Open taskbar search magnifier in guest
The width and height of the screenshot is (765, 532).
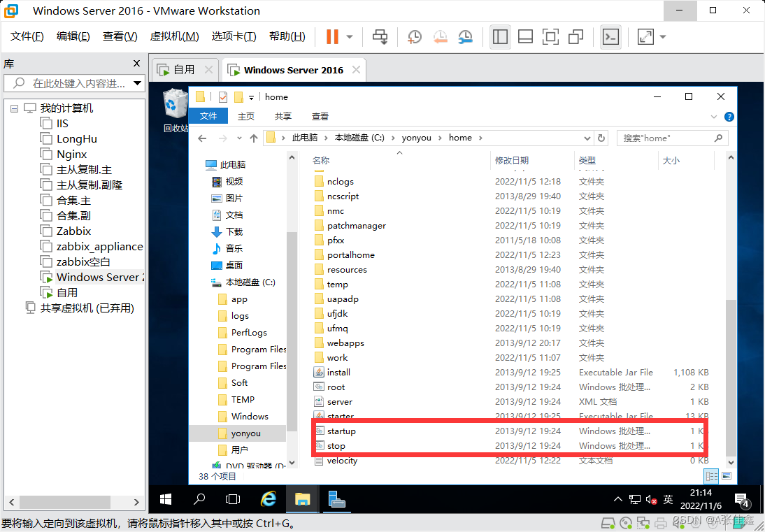tap(199, 499)
